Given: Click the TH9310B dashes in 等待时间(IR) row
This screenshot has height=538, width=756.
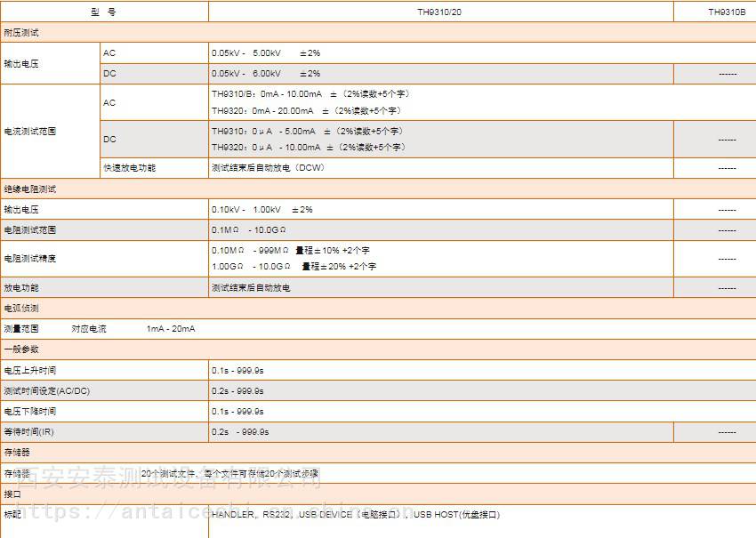Looking at the screenshot, I should pos(727,432).
